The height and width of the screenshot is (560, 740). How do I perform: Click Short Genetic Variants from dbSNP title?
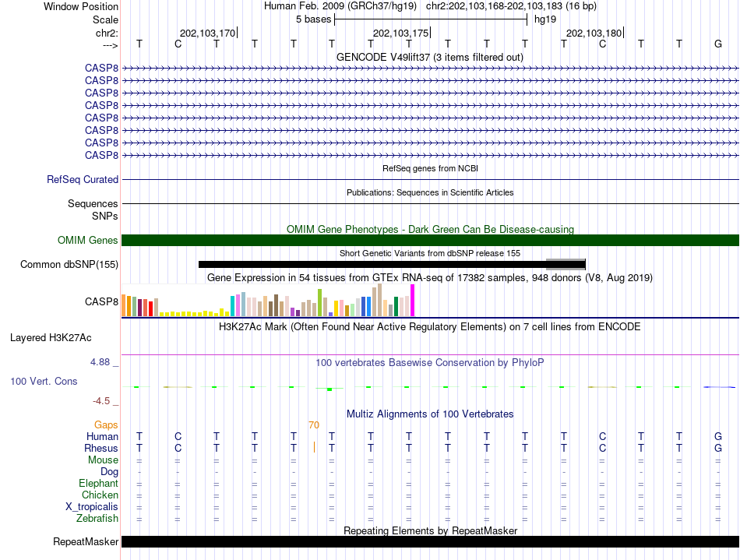(x=430, y=253)
